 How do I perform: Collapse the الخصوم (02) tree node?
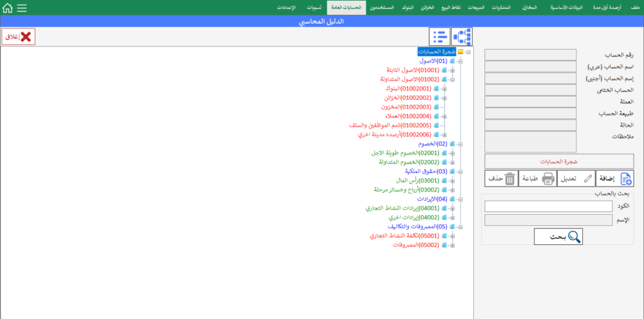click(x=460, y=144)
